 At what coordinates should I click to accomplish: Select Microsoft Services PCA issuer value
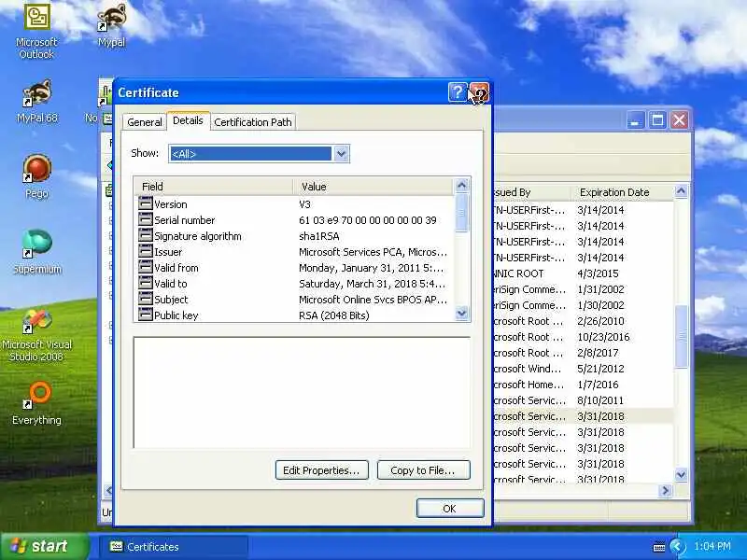[x=373, y=252]
